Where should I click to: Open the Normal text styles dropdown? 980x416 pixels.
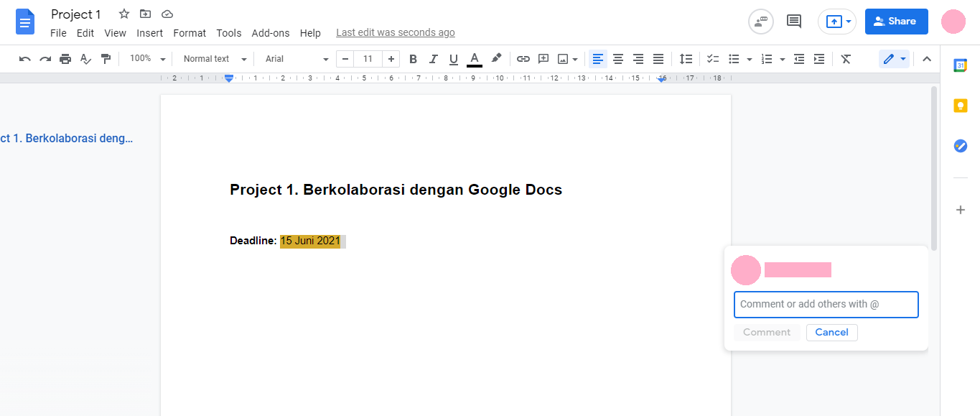pyautogui.click(x=215, y=59)
